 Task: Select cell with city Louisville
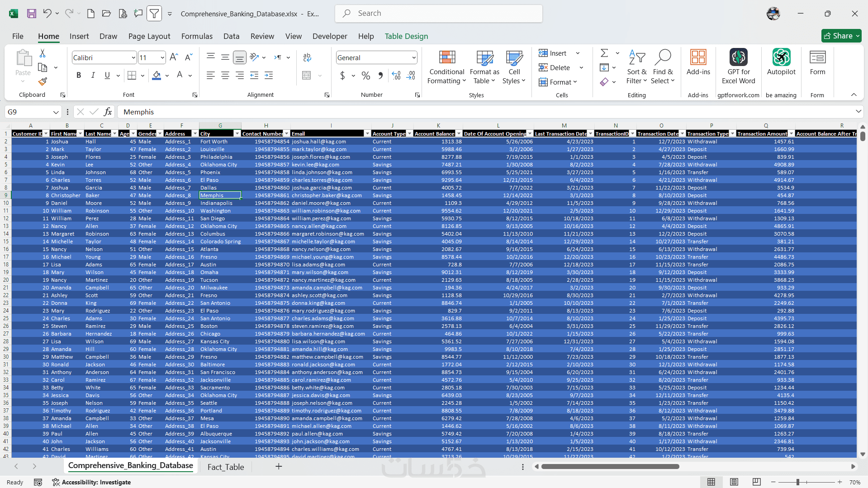[x=220, y=149]
